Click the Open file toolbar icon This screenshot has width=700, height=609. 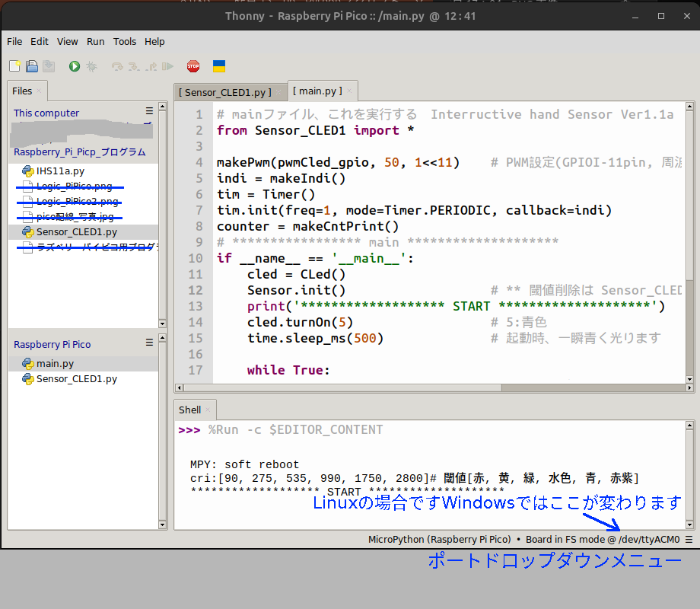pyautogui.click(x=32, y=66)
